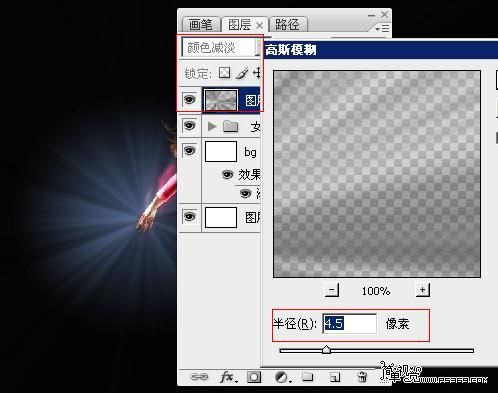Hide the selected top layer eye
498x393 pixels.
coord(189,99)
